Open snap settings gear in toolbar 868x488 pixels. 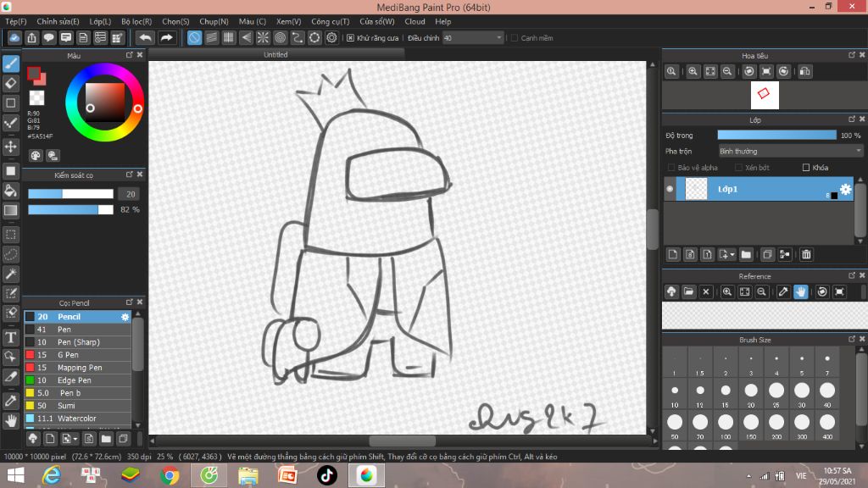click(331, 37)
